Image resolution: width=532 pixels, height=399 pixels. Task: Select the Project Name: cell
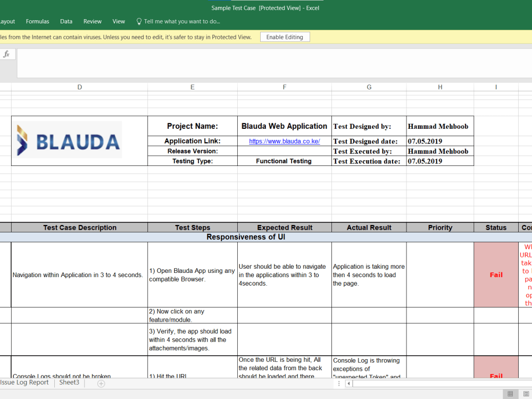(193, 126)
